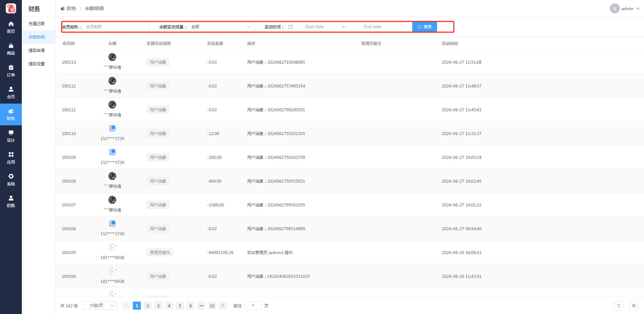Open 系统 system settings gear
Screen dimensions: 644x314
11,180
